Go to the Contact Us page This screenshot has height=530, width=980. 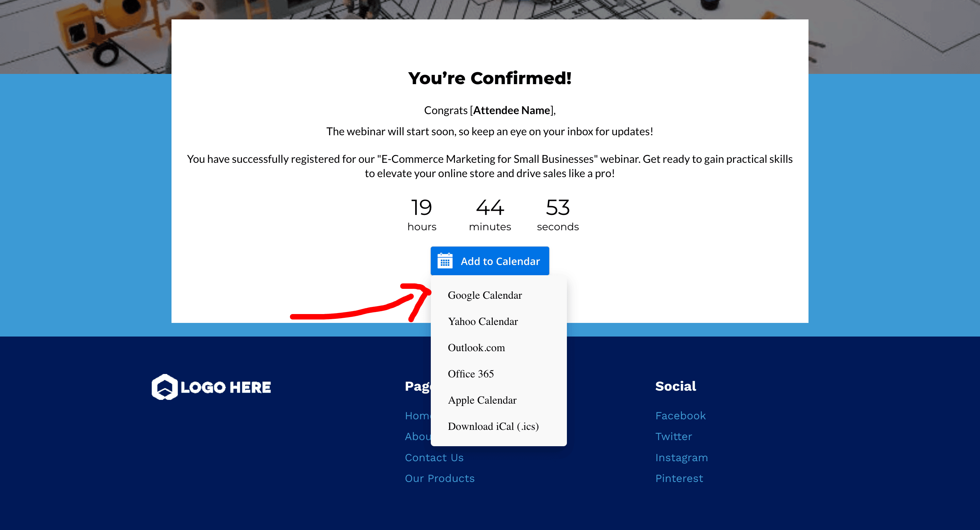434,458
